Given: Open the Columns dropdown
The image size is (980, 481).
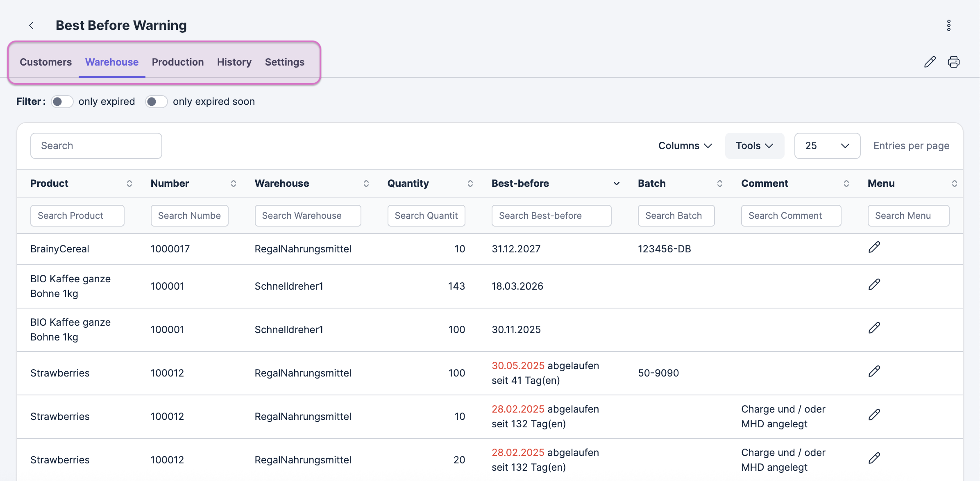Looking at the screenshot, I should coord(685,146).
